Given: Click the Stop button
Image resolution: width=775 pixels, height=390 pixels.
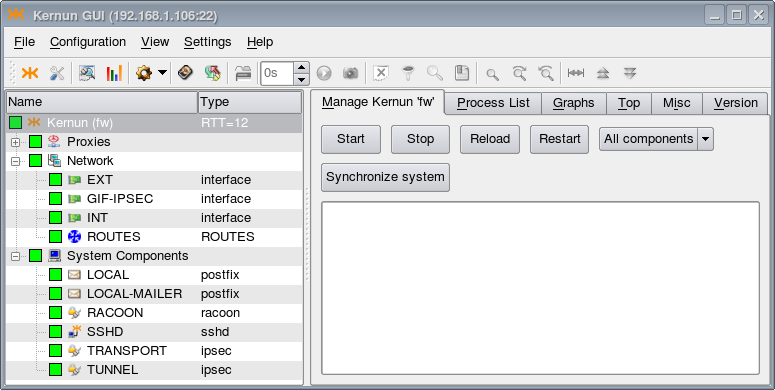Looking at the screenshot, I should point(420,139).
